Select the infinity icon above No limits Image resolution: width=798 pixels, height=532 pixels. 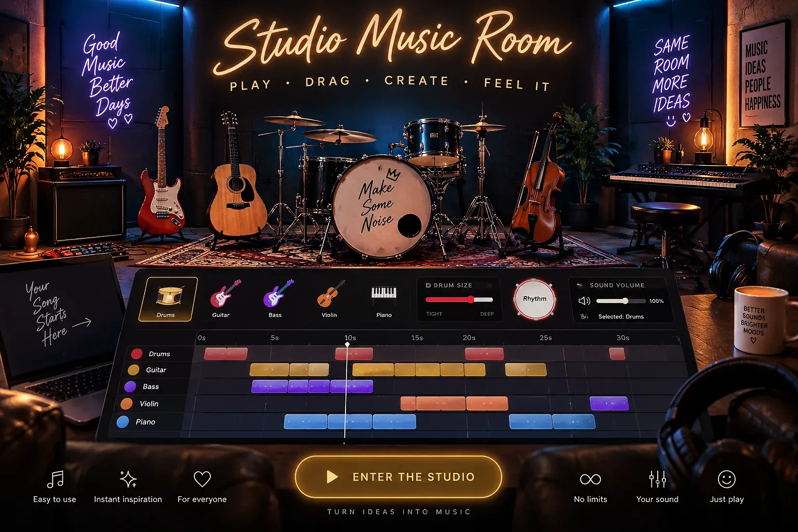click(590, 479)
